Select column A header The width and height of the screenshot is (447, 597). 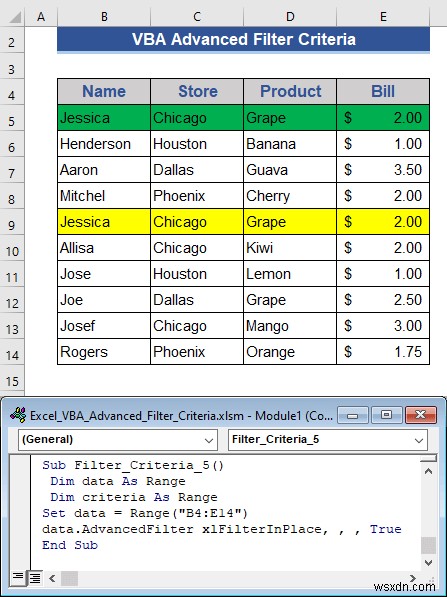click(x=41, y=16)
